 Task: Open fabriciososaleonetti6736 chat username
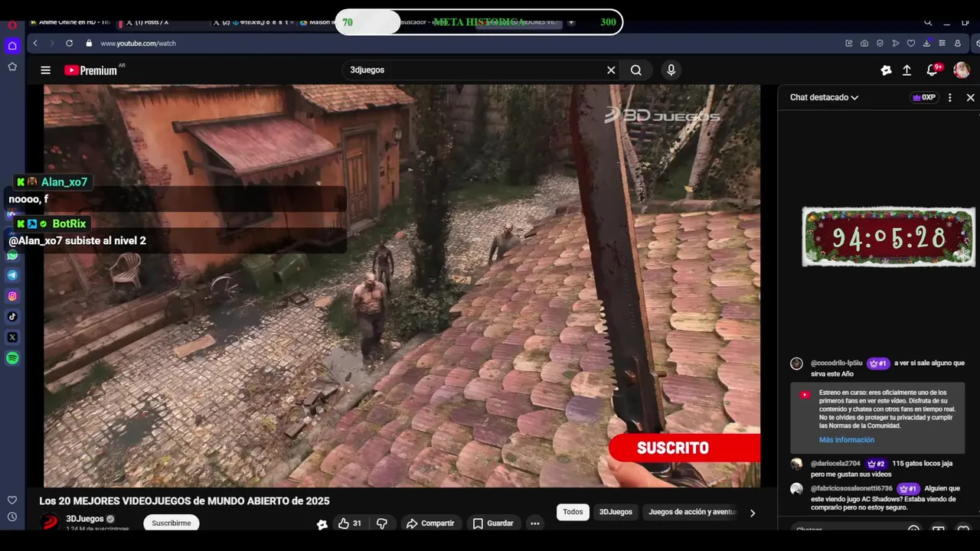(x=851, y=488)
